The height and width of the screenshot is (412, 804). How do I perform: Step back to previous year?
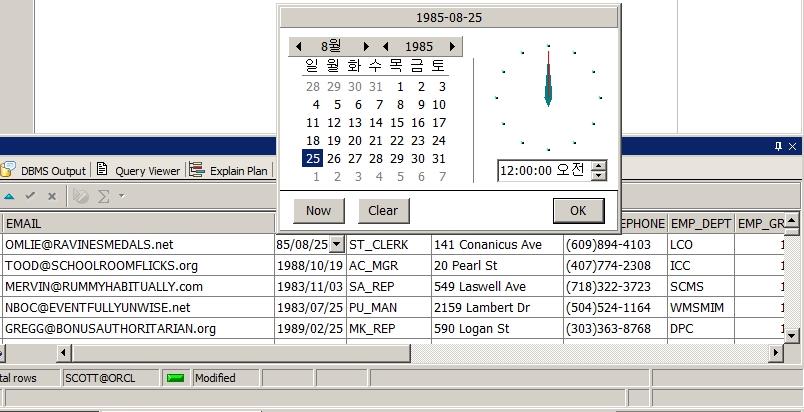pyautogui.click(x=385, y=47)
